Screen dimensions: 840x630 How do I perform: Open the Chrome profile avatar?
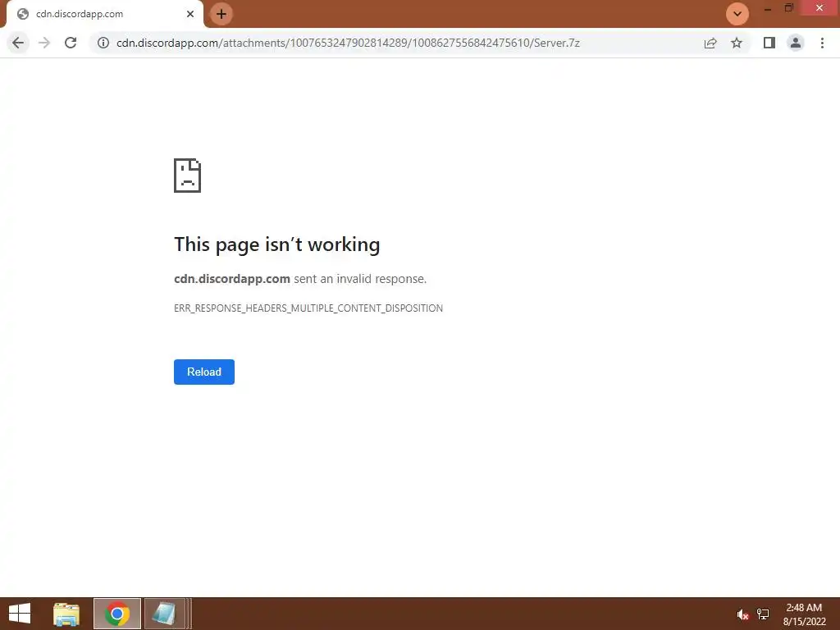(x=796, y=43)
